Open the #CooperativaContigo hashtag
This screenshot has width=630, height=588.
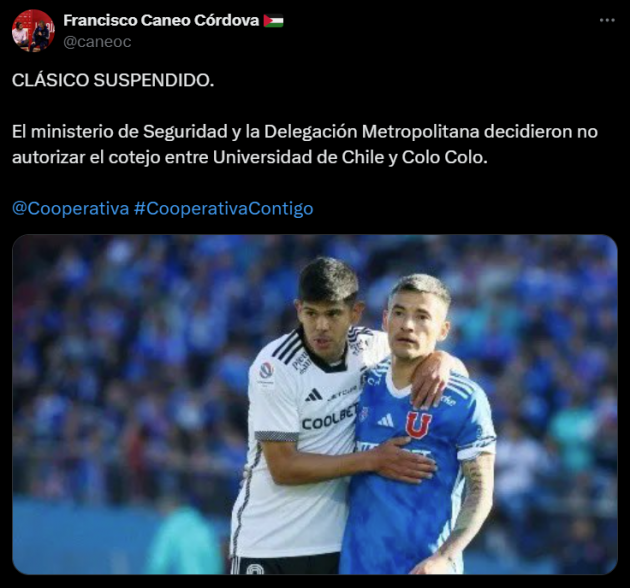click(223, 209)
